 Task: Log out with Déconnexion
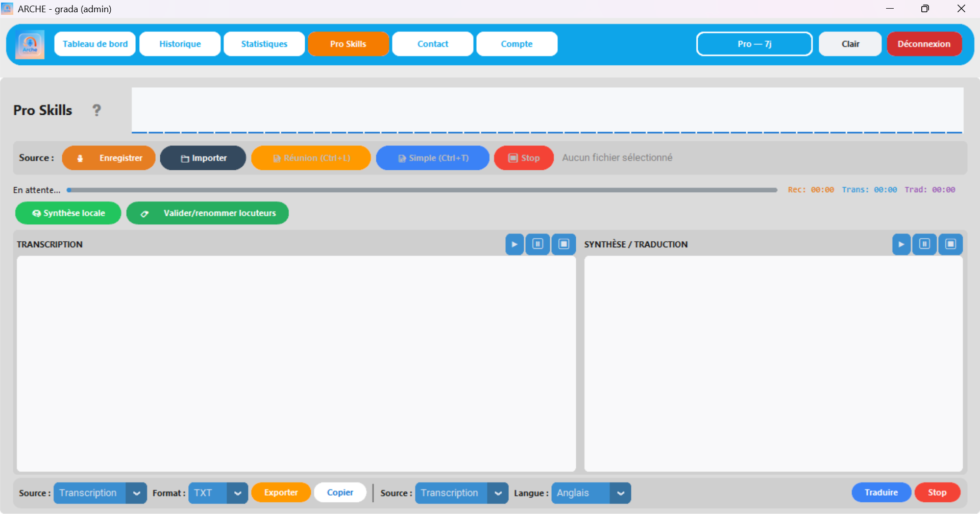point(924,44)
